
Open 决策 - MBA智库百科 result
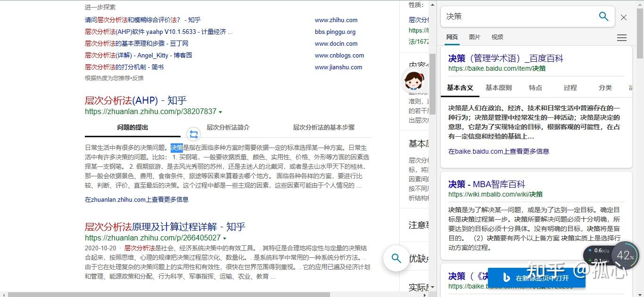click(487, 184)
